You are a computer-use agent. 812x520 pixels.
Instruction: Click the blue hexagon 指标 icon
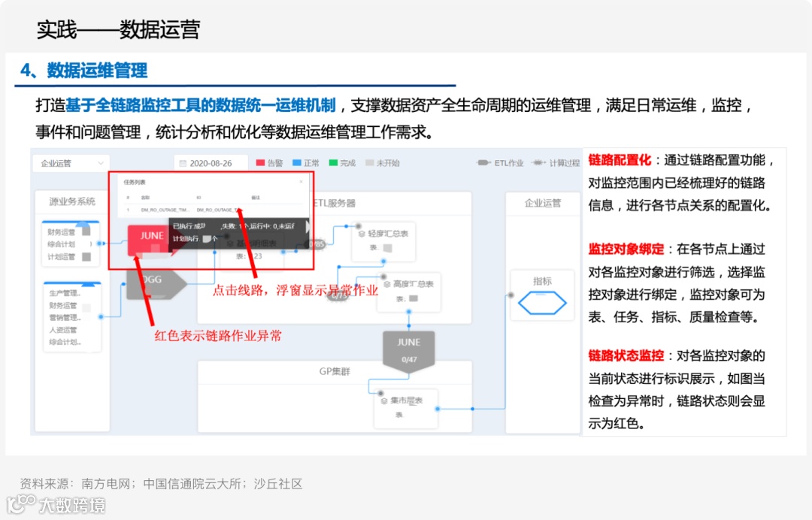coord(542,303)
